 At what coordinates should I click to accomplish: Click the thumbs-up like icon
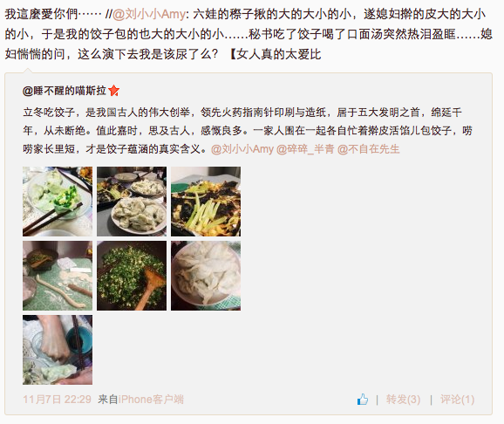click(363, 400)
